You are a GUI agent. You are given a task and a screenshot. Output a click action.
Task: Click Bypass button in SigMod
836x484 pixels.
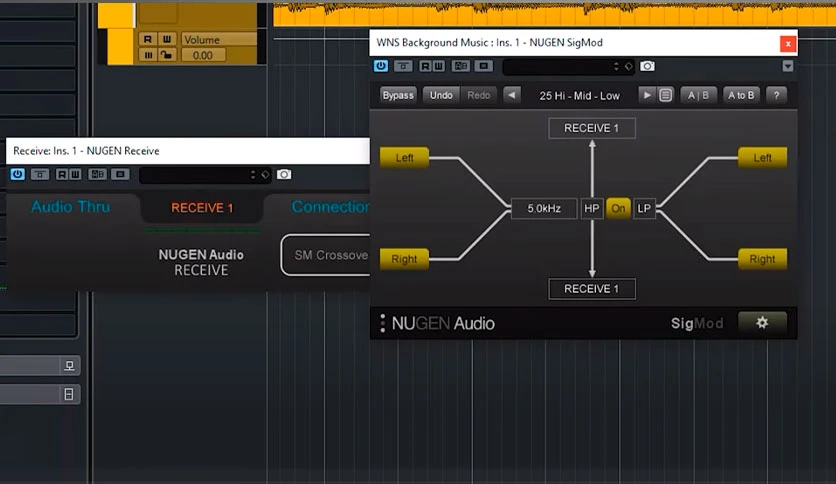coord(398,95)
